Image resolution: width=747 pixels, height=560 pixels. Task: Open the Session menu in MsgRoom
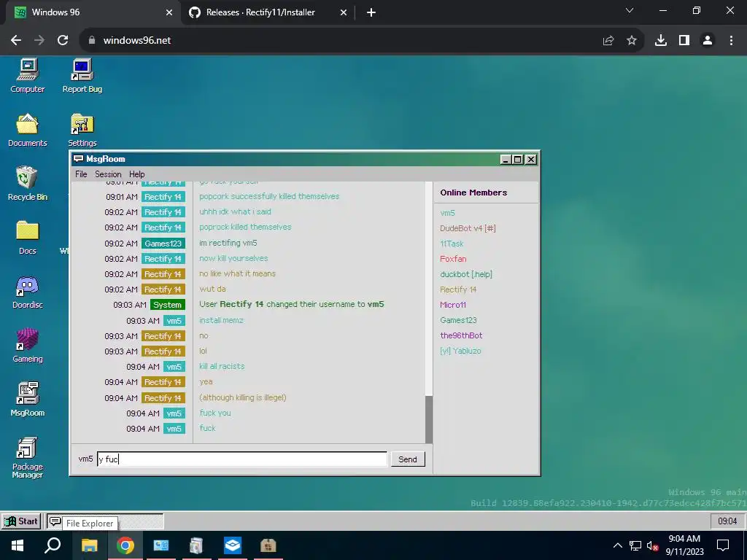click(108, 174)
